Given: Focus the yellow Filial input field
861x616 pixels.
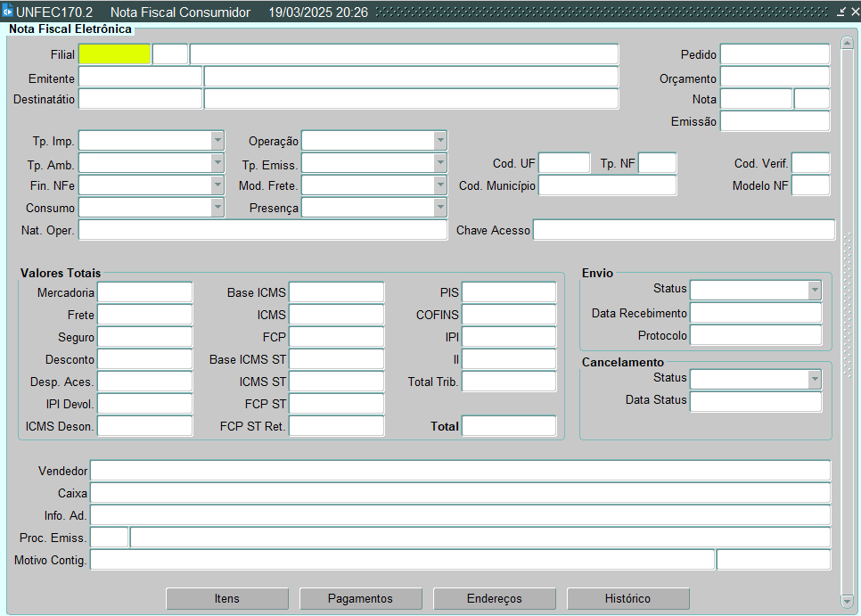Looking at the screenshot, I should coord(115,54).
